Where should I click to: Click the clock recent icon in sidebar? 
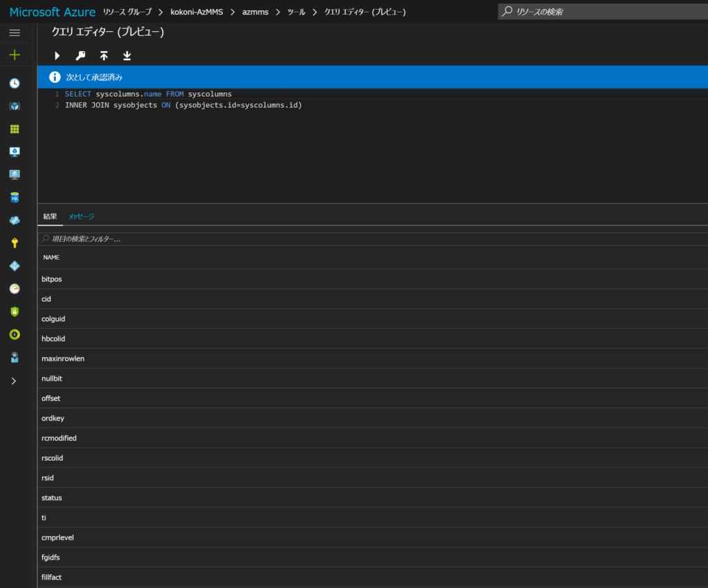(x=15, y=84)
